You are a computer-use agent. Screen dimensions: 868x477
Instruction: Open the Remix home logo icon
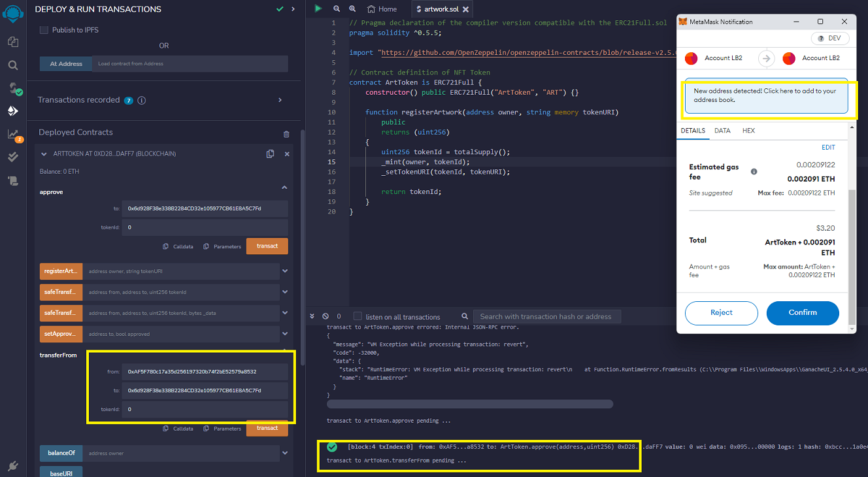pos(12,14)
